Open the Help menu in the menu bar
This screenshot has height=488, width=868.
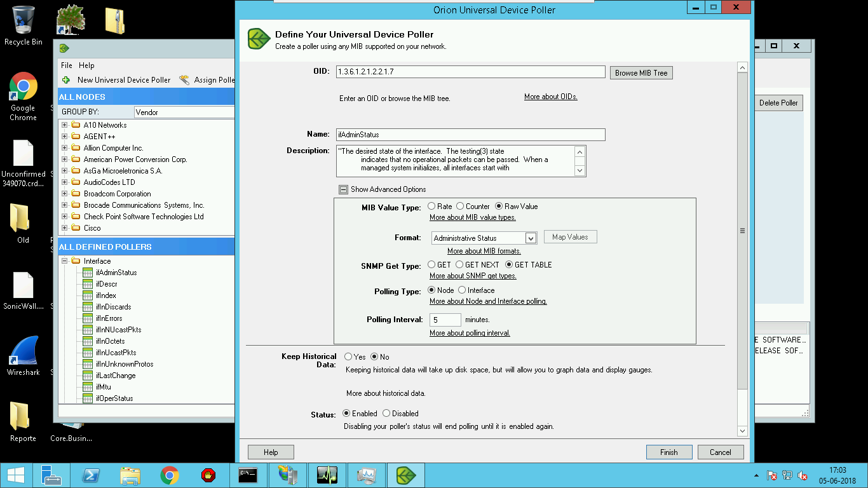pyautogui.click(x=86, y=65)
